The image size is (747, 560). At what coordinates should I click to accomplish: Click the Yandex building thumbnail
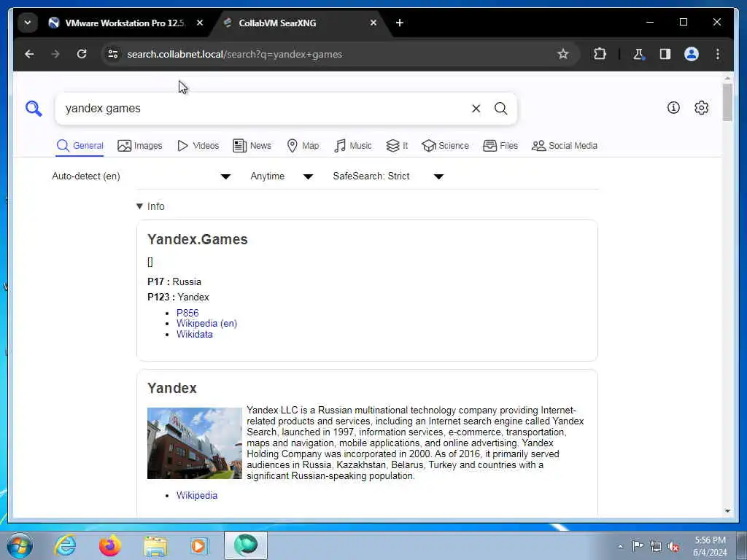[x=194, y=443]
